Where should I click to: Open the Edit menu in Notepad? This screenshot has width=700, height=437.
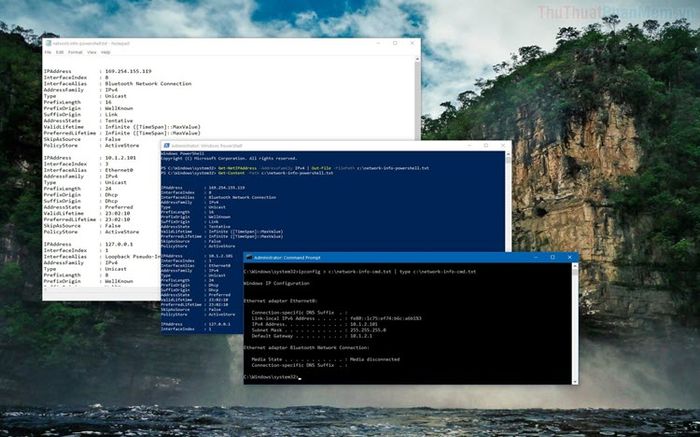60,52
